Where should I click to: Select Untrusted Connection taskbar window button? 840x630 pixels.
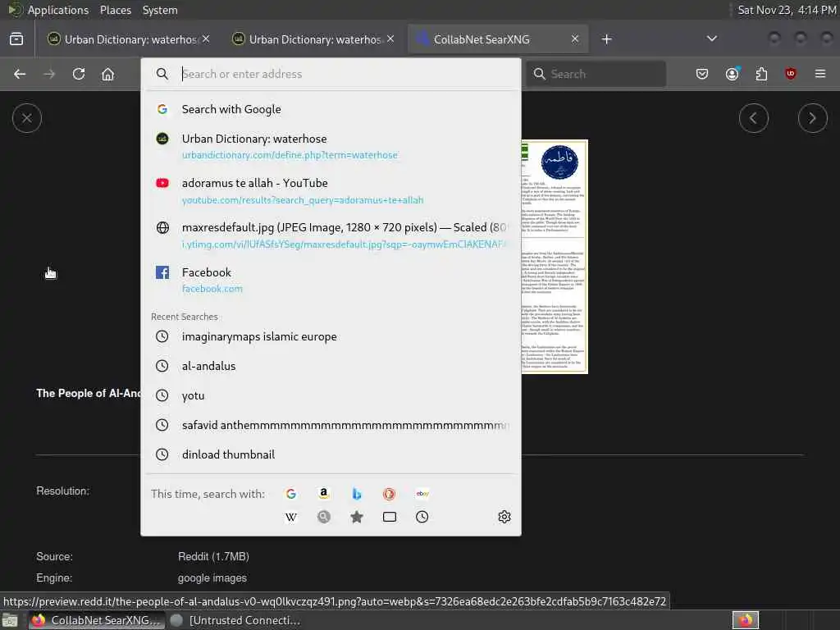pyautogui.click(x=235, y=620)
